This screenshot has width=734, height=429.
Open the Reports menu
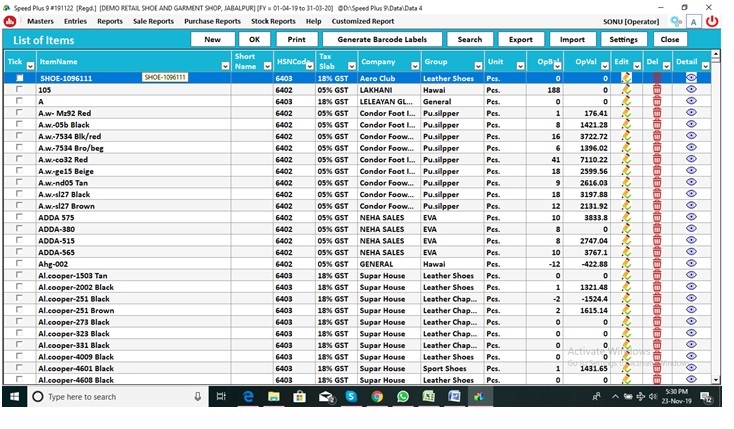coord(110,21)
